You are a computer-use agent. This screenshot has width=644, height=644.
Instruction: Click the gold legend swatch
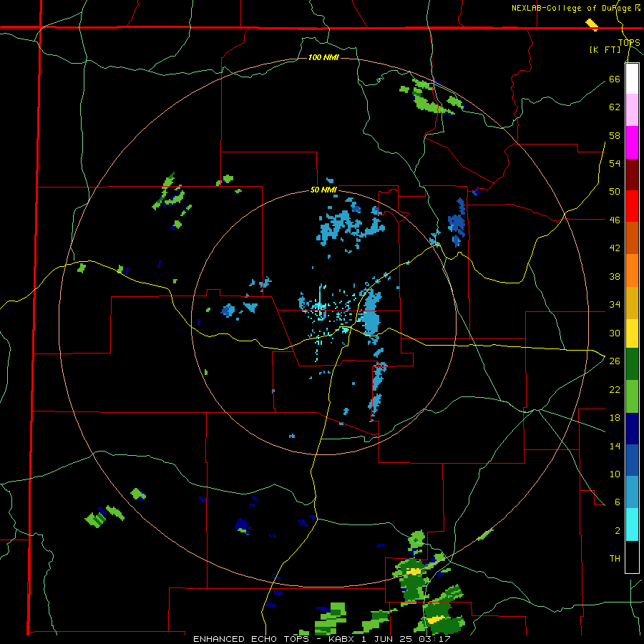632,303
